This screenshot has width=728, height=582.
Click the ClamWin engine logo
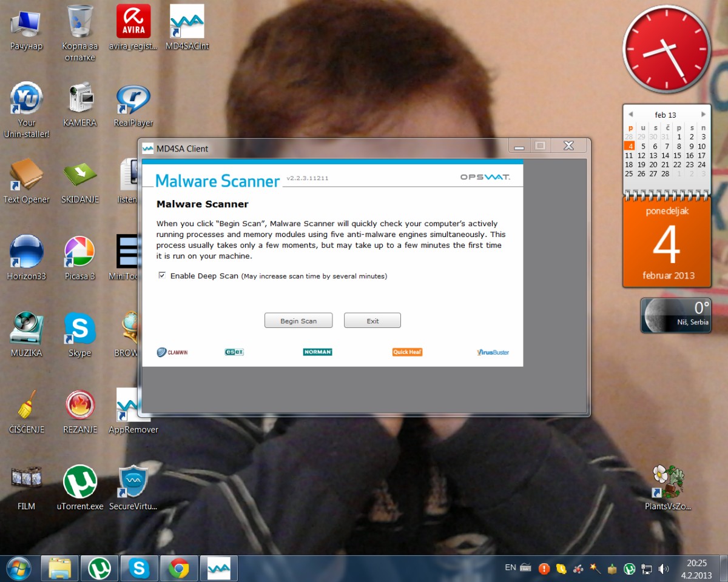(x=172, y=352)
